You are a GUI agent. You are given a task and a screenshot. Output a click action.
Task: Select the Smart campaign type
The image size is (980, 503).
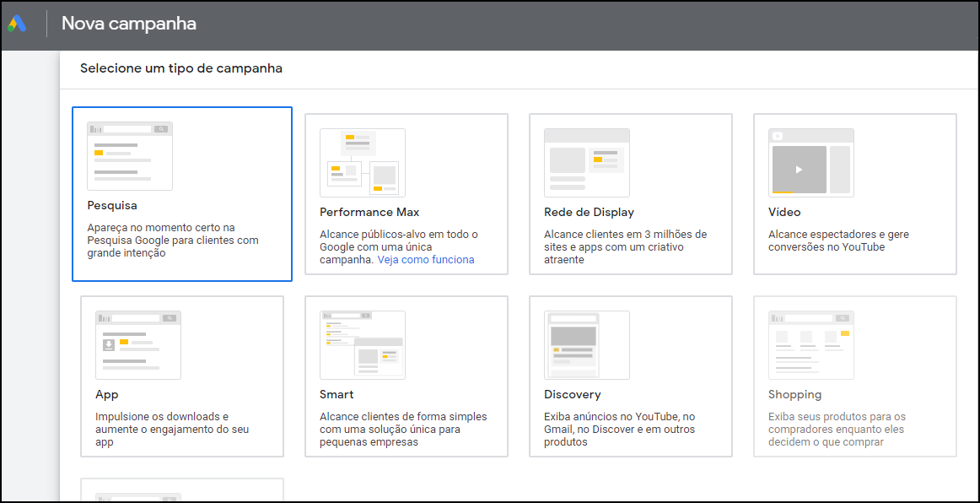point(407,376)
